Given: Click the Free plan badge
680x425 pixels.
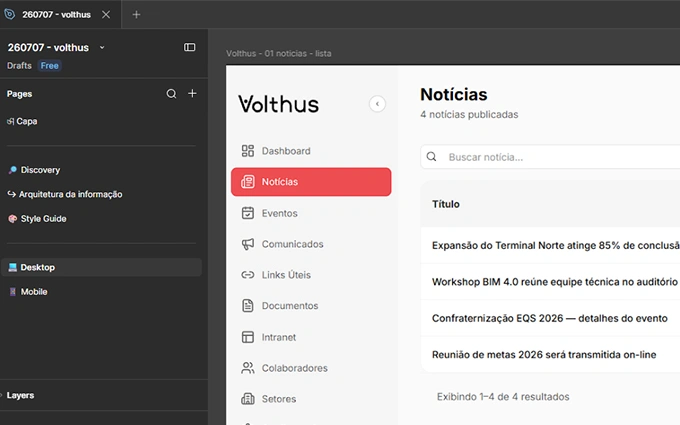Looking at the screenshot, I should click(49, 65).
